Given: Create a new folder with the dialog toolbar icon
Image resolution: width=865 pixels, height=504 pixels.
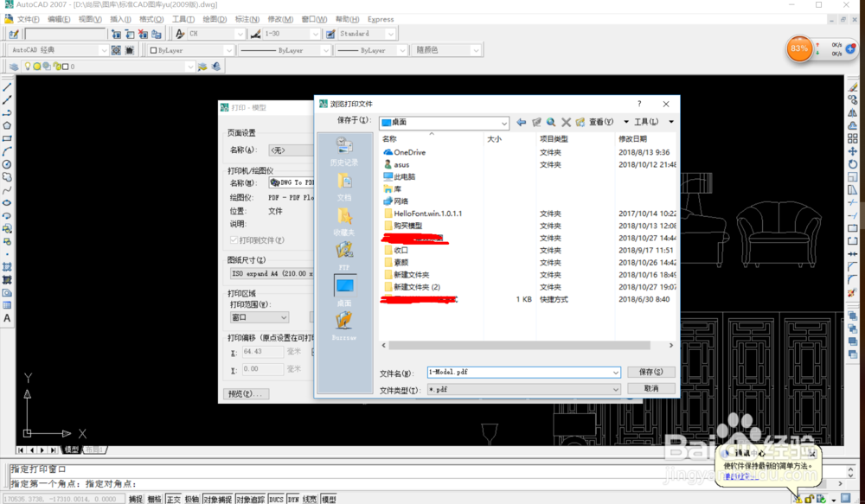Looking at the screenshot, I should point(580,122).
